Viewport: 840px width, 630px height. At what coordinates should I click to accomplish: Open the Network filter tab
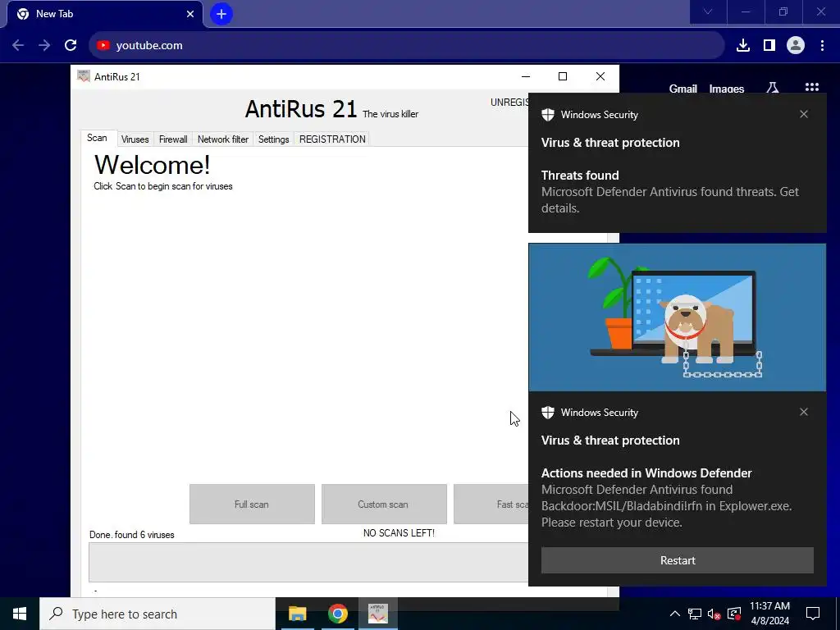click(223, 139)
